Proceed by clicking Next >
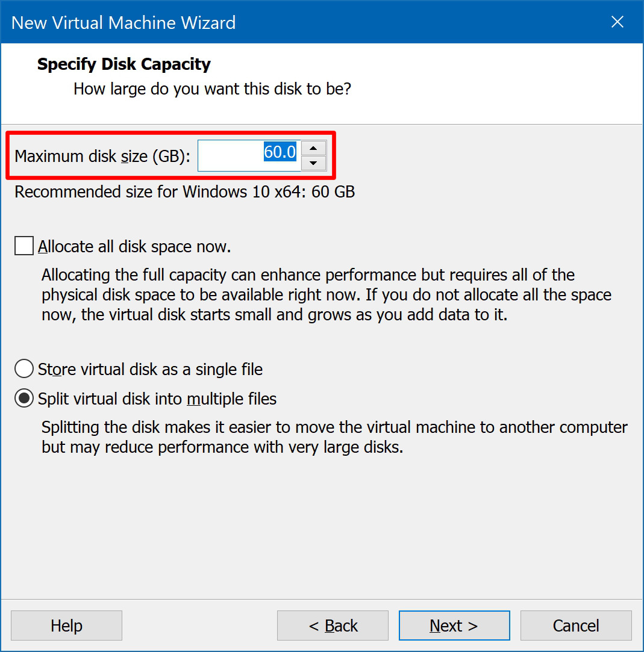 pos(454,626)
